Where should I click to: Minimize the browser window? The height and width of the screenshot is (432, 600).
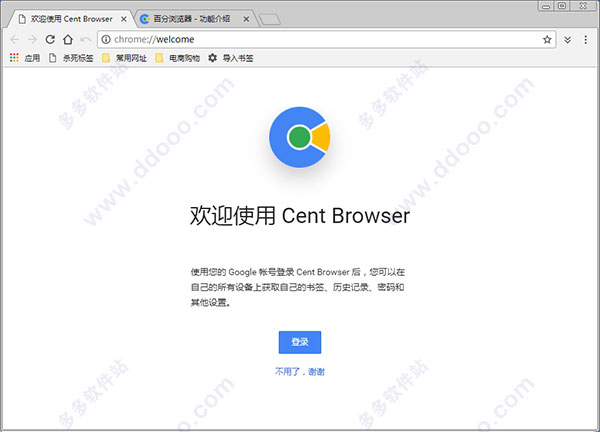coord(546,6)
